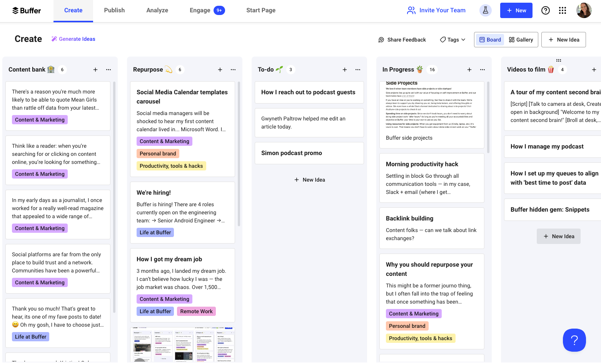The width and height of the screenshot is (601, 364).
Task: Click Remote Work tag on dream job card
Action: (x=196, y=311)
